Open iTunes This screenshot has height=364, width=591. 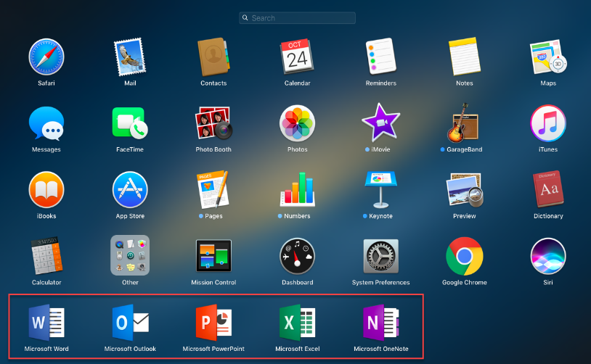click(x=548, y=123)
